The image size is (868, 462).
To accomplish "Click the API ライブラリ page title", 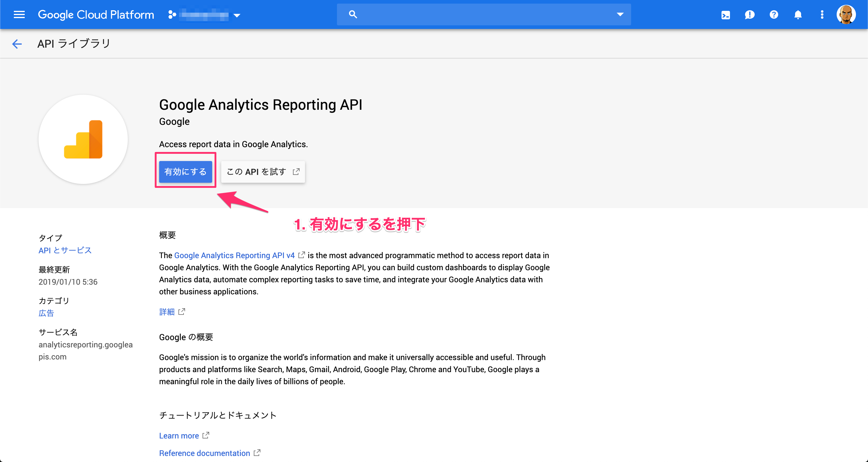I will pos(74,43).
